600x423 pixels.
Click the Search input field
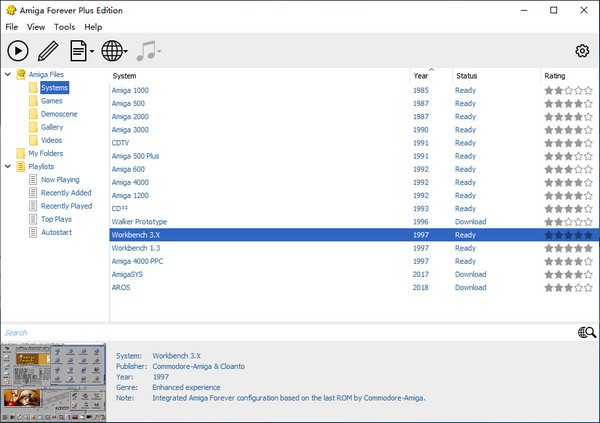[280, 333]
